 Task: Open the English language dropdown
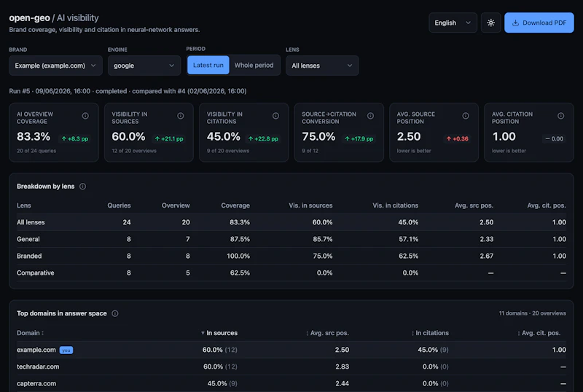click(453, 23)
